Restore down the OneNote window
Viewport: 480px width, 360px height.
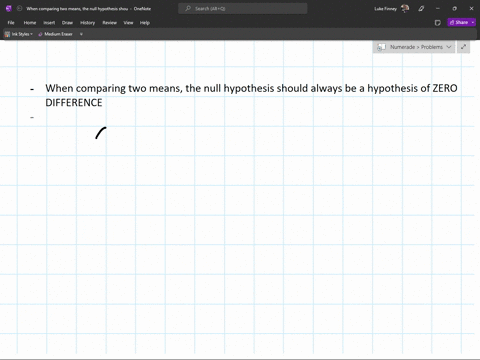(454, 9)
